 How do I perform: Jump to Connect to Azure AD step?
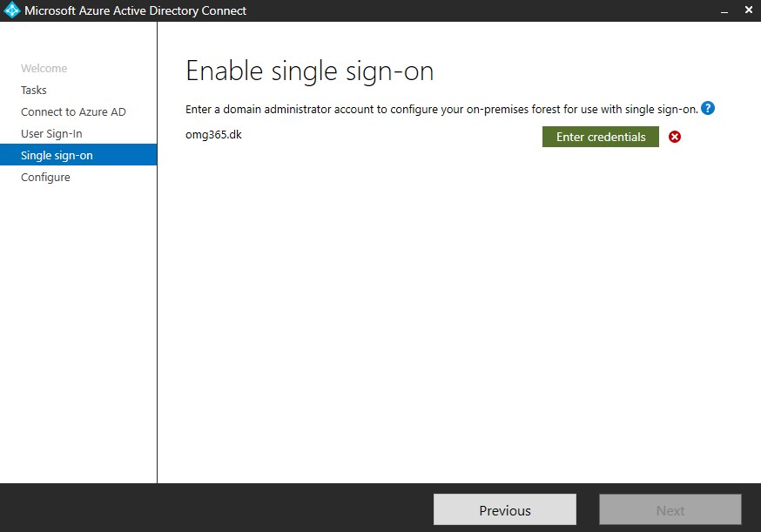73,111
